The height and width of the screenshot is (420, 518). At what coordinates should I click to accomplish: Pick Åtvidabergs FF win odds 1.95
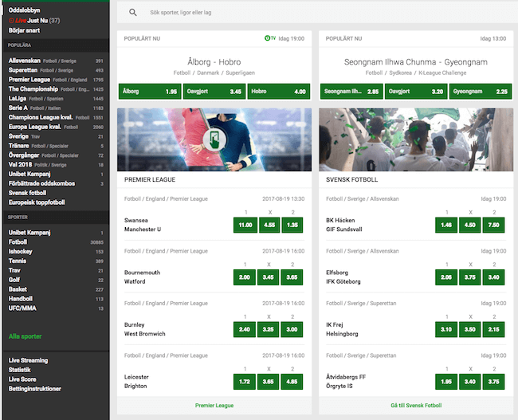pyautogui.click(x=446, y=382)
